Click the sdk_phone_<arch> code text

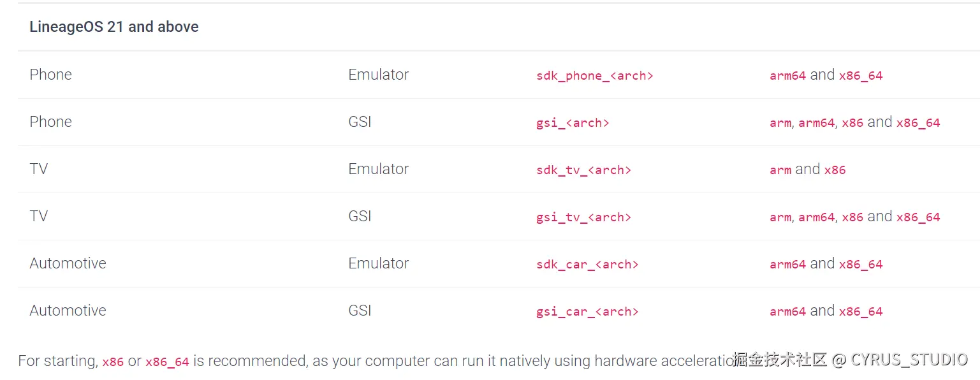pyautogui.click(x=594, y=76)
